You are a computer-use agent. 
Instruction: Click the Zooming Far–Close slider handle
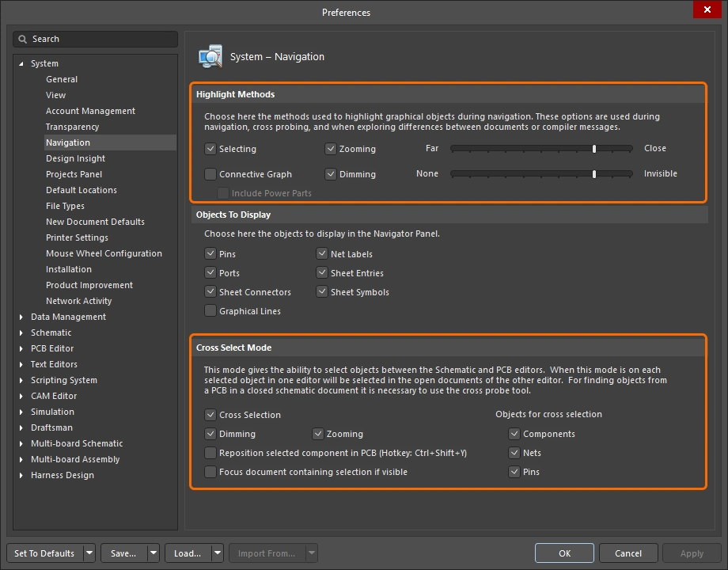coord(593,149)
